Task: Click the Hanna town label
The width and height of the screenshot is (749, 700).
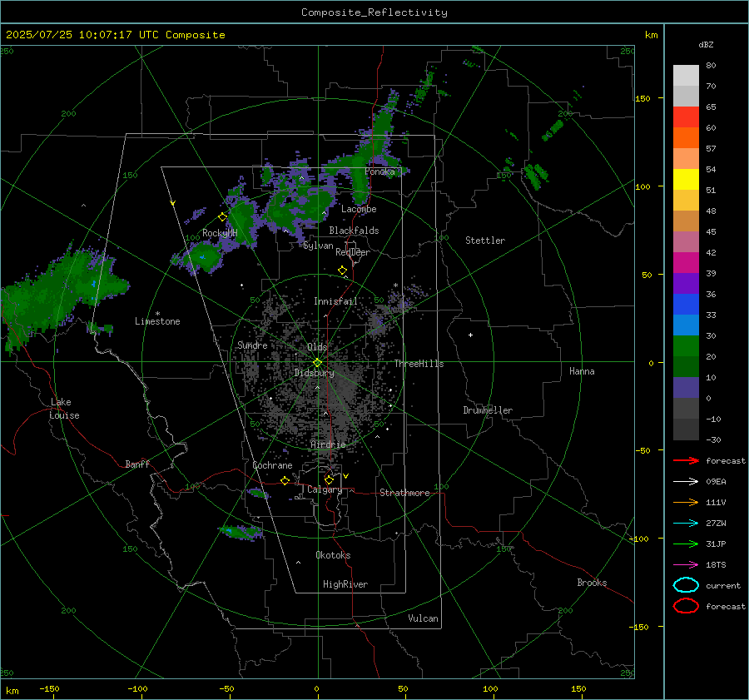Action: (x=582, y=371)
